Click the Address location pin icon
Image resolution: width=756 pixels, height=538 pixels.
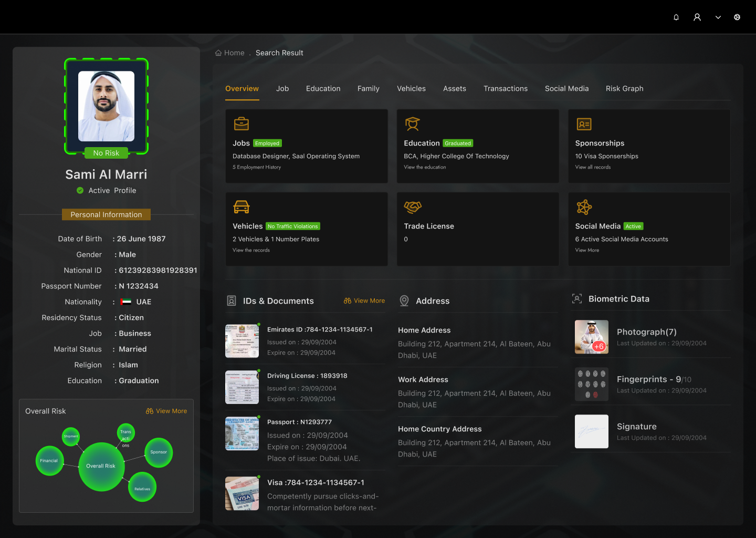coord(404,301)
